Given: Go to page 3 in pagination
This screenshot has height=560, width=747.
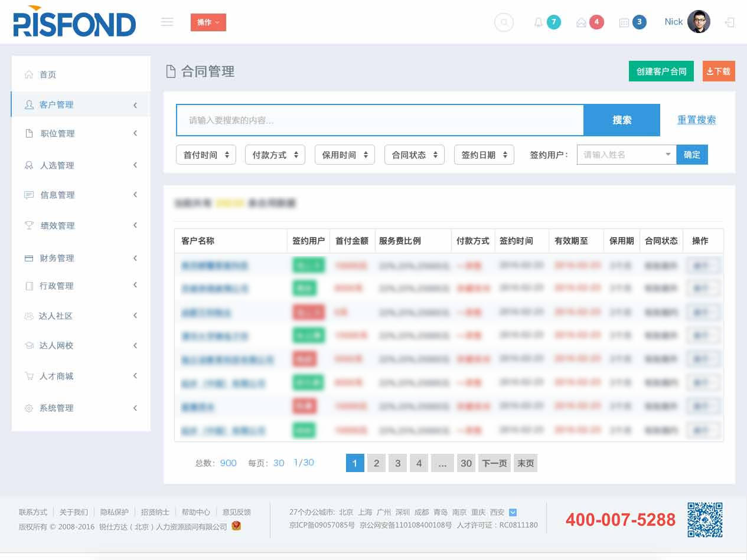Looking at the screenshot, I should (397, 463).
